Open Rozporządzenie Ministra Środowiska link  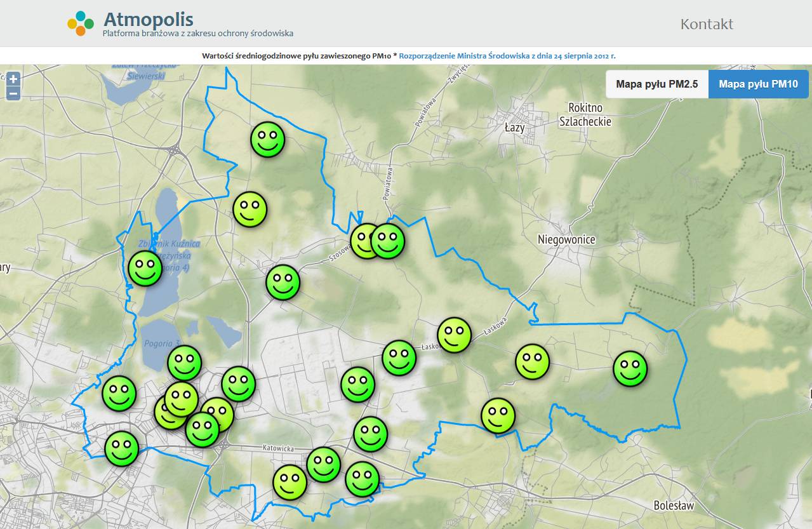(x=507, y=56)
